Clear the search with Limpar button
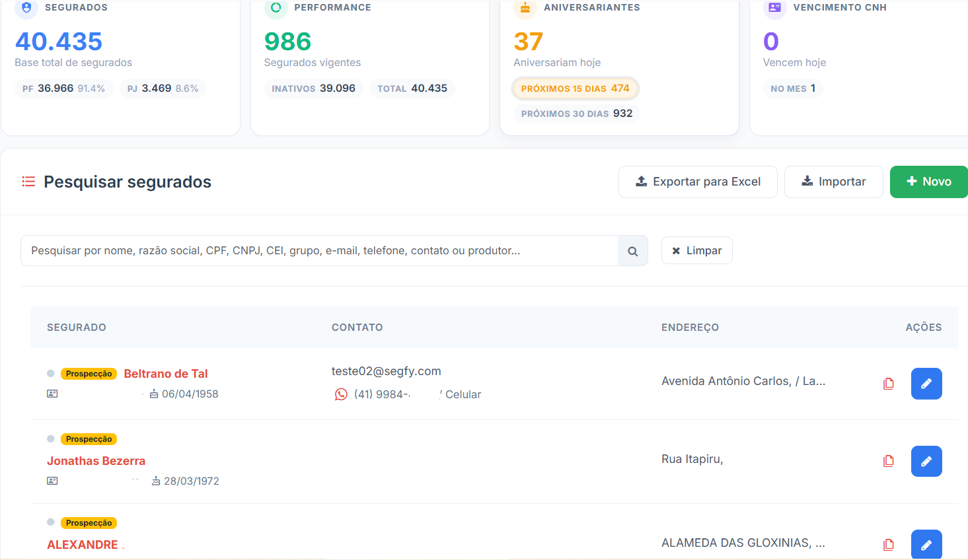The height and width of the screenshot is (560, 968). [x=696, y=251]
